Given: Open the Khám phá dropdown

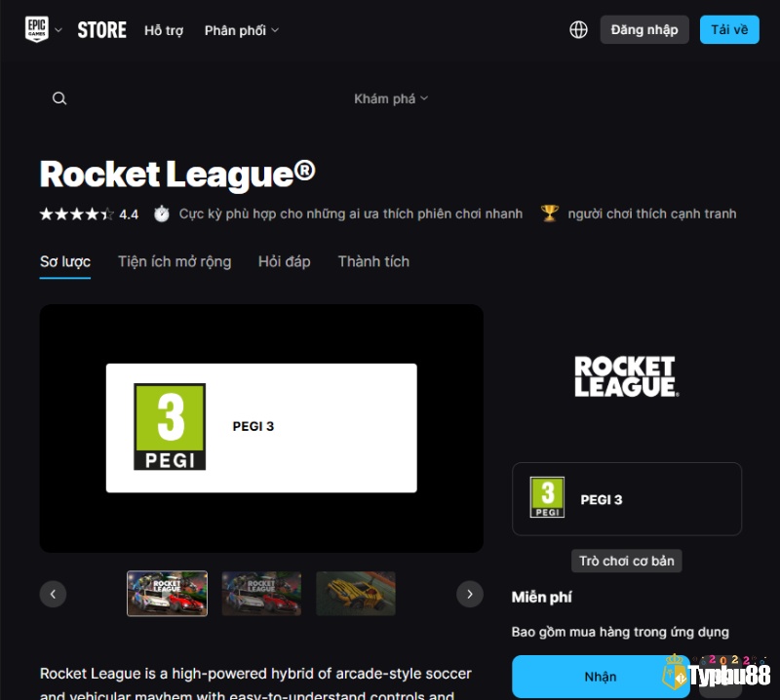Looking at the screenshot, I should 391,99.
